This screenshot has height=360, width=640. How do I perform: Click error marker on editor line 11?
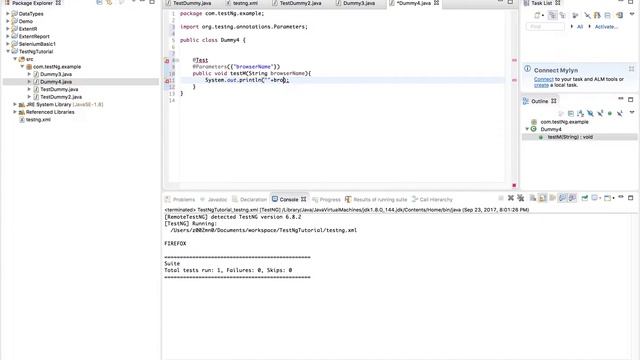pyautogui.click(x=167, y=81)
